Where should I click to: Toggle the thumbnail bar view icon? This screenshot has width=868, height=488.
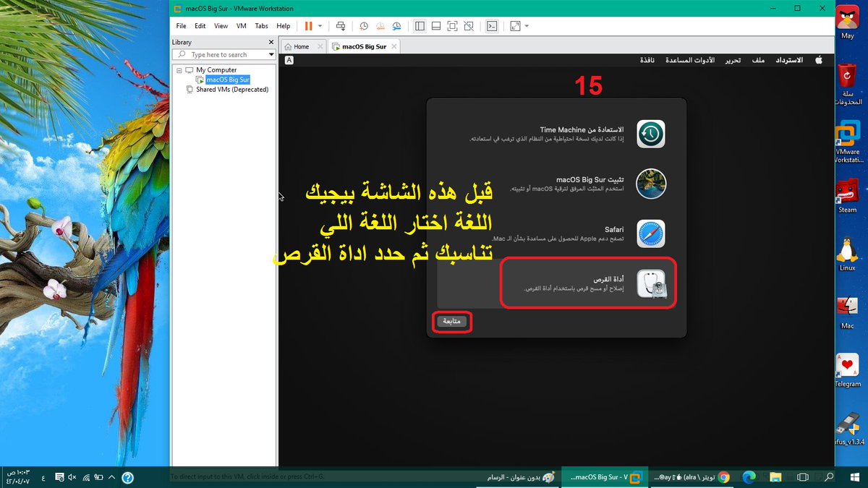(x=436, y=26)
